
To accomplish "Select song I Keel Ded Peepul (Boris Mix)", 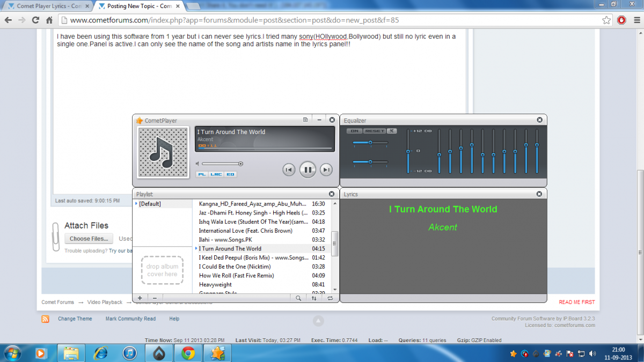I will tap(262, 257).
